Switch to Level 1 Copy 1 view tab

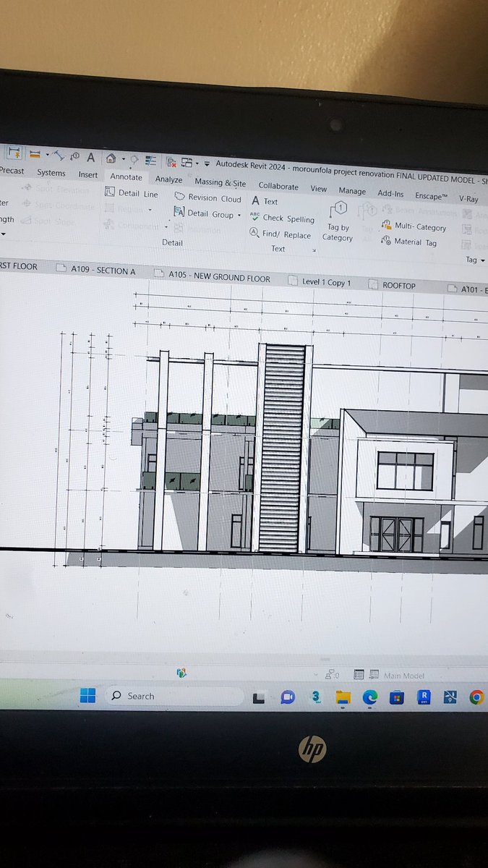coord(320,282)
